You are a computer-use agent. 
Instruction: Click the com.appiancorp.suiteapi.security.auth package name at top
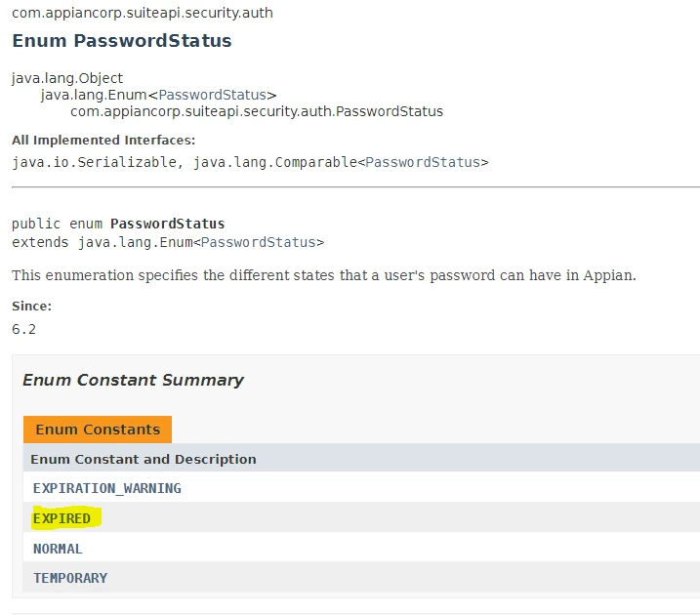click(143, 13)
